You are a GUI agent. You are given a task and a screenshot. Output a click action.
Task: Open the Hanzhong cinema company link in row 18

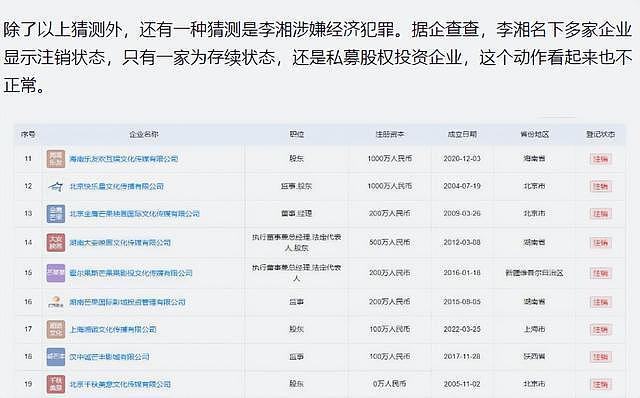(x=109, y=357)
